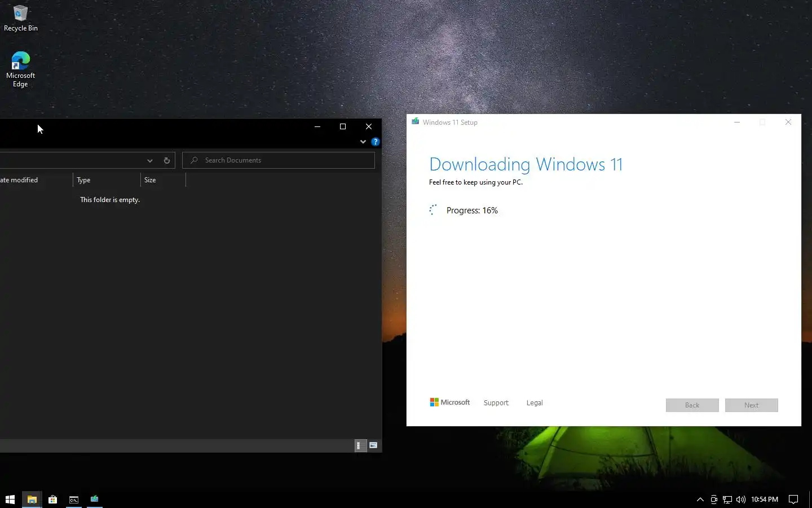Minimize the Windows 11 Setup window
The width and height of the screenshot is (812, 508).
click(x=737, y=122)
